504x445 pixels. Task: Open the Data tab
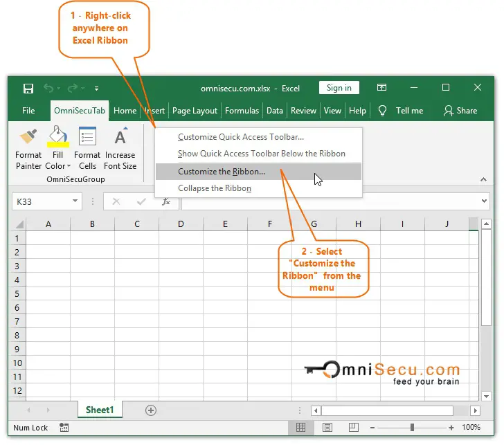pyautogui.click(x=274, y=111)
